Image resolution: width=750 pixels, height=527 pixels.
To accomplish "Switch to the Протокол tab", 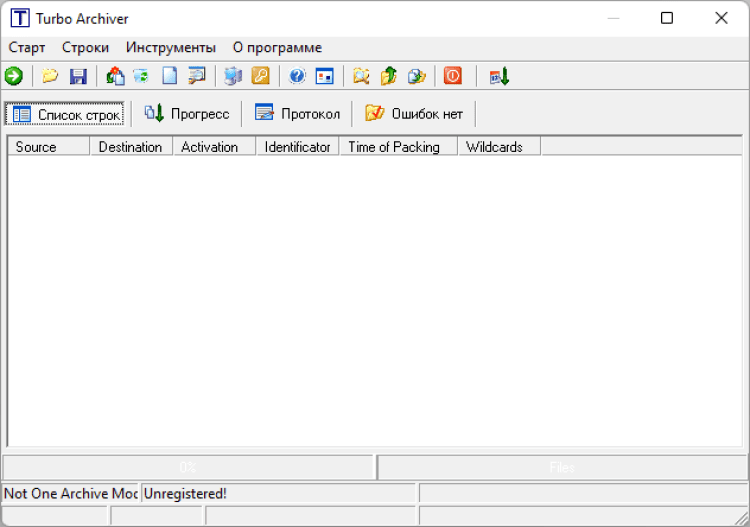I will coord(297,114).
